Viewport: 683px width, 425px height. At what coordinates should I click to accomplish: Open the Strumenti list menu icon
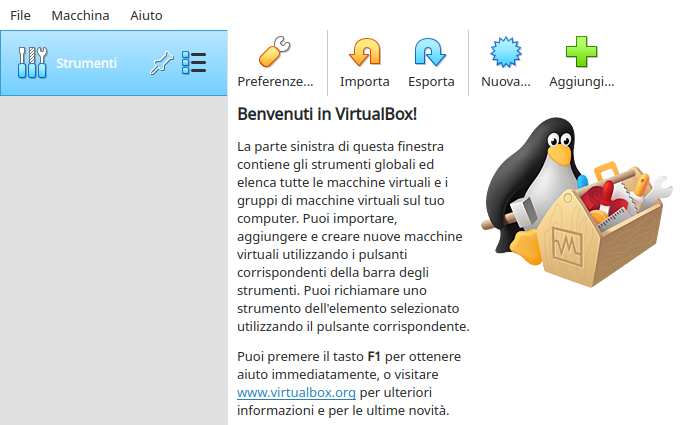(194, 63)
